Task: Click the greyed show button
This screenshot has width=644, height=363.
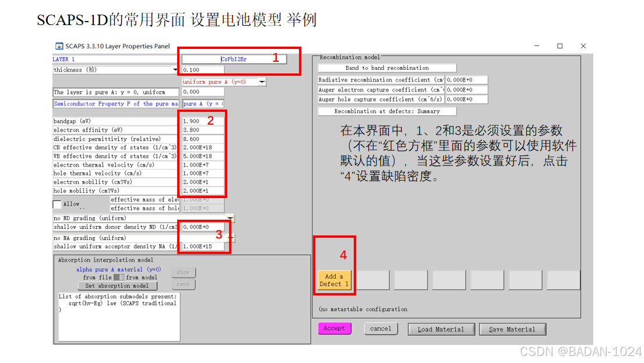Action: point(183,272)
